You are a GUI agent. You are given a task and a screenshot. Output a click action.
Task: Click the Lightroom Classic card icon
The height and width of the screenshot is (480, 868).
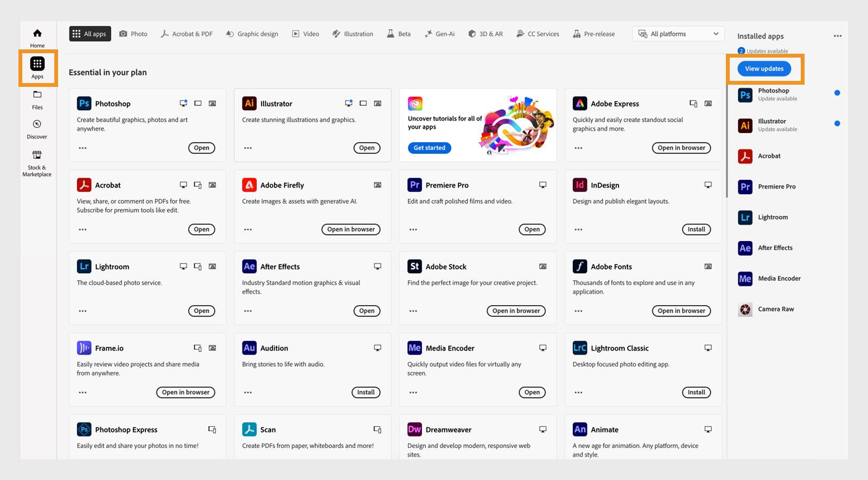click(x=580, y=348)
